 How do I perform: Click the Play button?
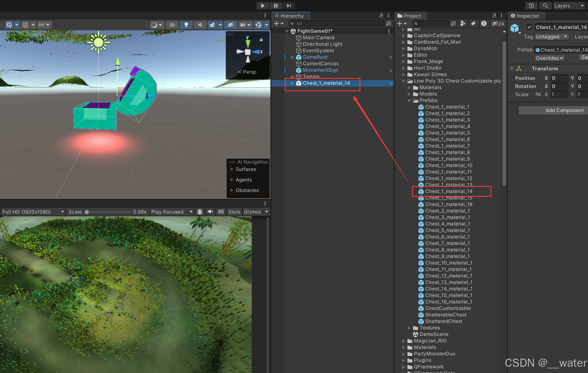pyautogui.click(x=263, y=5)
